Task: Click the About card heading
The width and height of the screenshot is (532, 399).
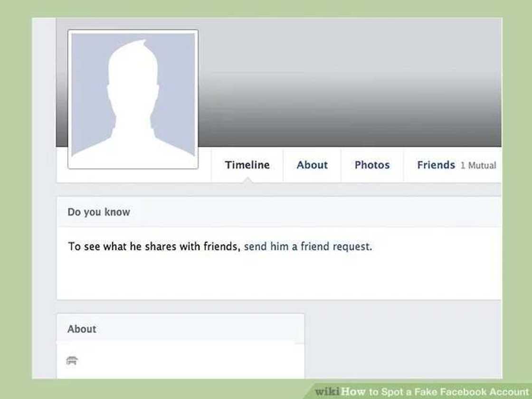Action: [x=82, y=329]
